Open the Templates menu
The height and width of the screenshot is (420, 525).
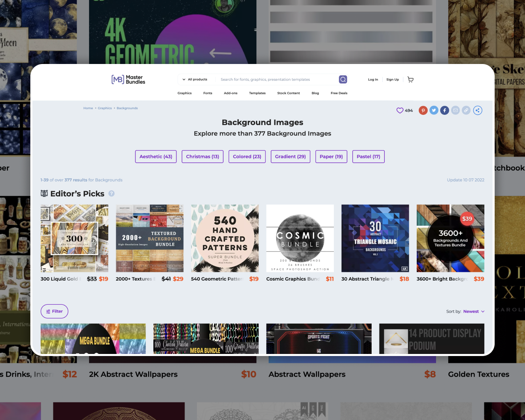tap(257, 93)
